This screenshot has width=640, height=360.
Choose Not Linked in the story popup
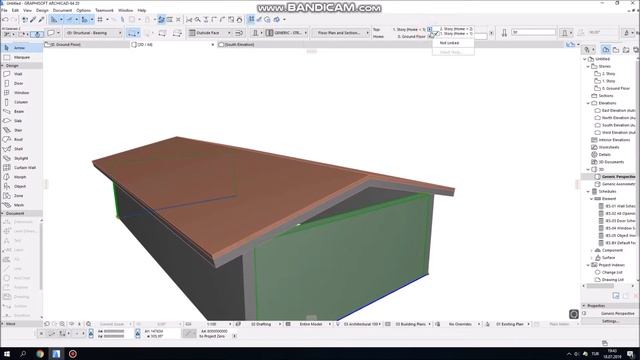click(449, 43)
